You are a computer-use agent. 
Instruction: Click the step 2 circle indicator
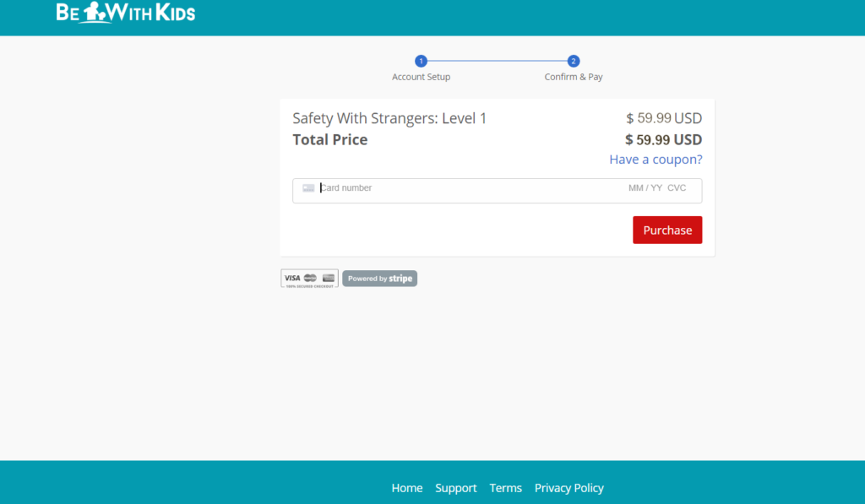click(574, 61)
